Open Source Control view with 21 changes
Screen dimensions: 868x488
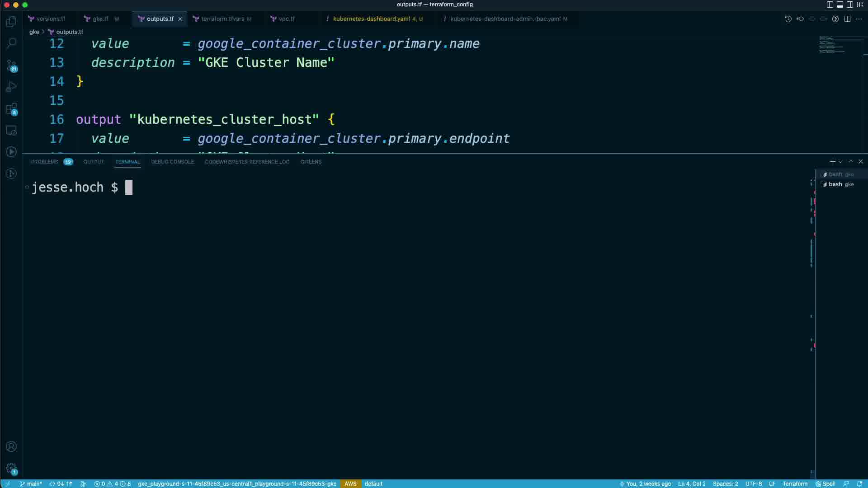click(x=11, y=66)
